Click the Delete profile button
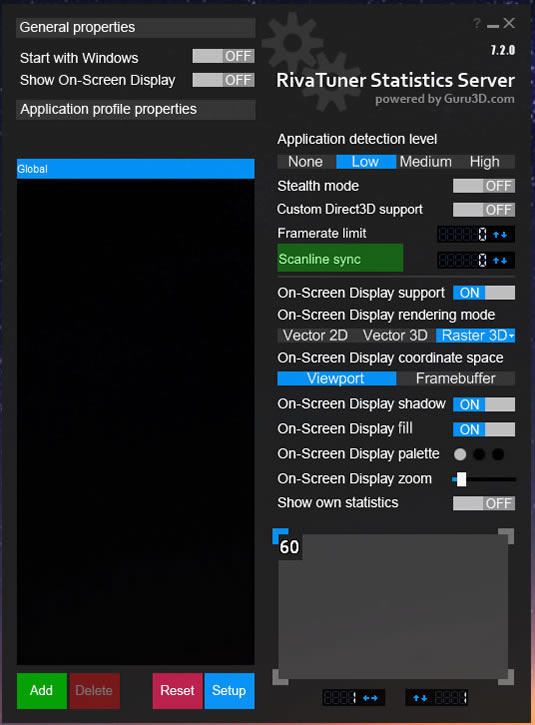Viewport: 535px width, 725px height. pyautogui.click(x=94, y=691)
